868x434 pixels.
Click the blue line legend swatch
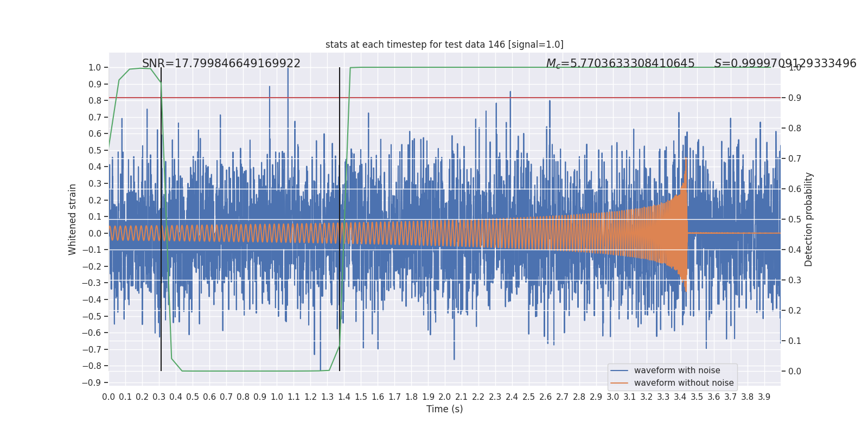coord(619,371)
